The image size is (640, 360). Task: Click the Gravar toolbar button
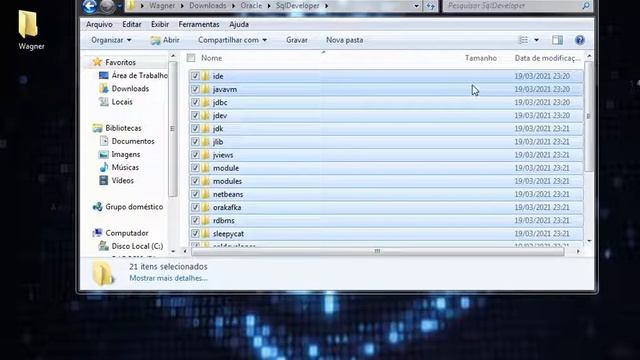pos(297,40)
